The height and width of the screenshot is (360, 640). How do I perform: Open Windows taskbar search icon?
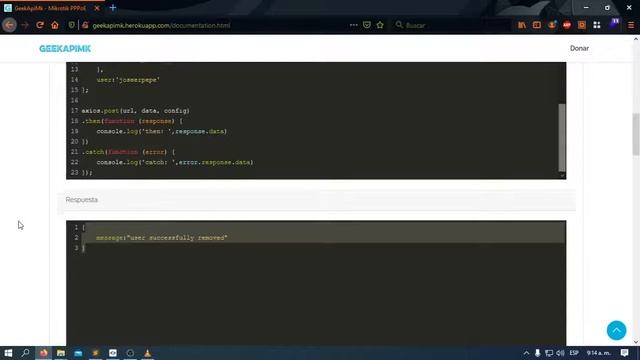tap(25, 353)
